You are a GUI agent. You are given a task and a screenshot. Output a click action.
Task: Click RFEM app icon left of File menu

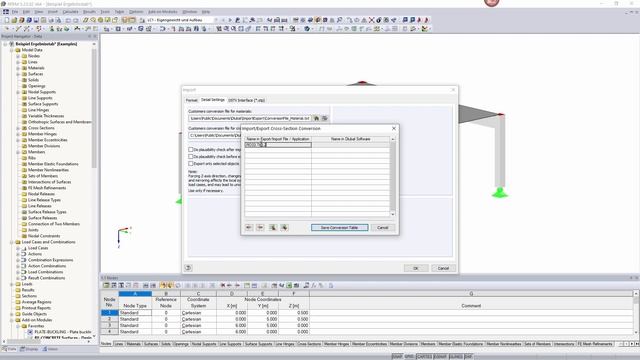6,12
